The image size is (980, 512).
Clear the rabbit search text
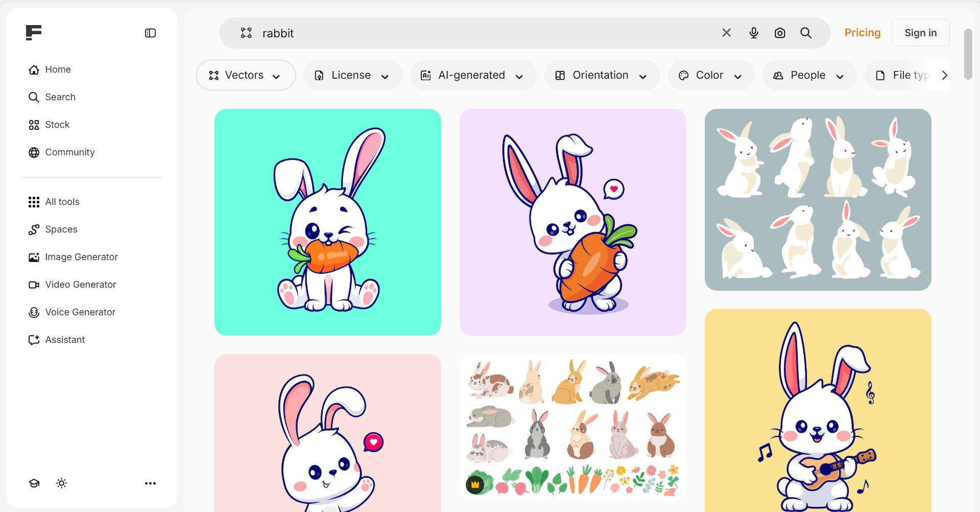[x=726, y=33]
